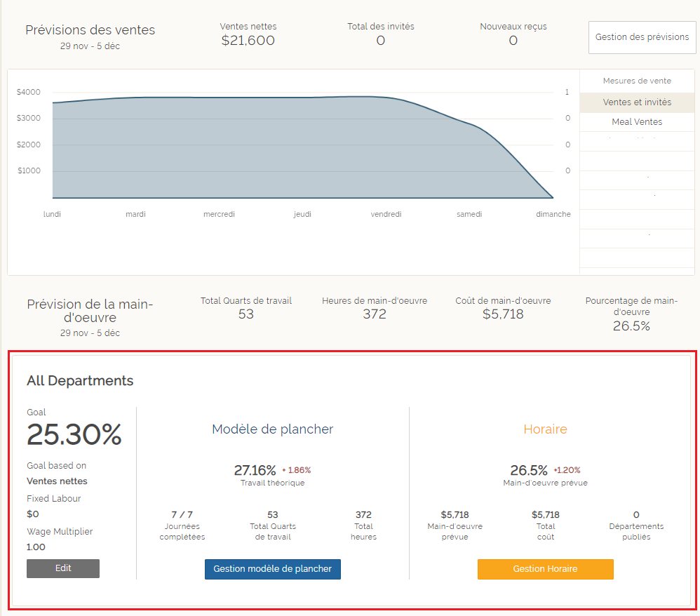Click the Heures de main-d'oeuvre 372 value
700x616 pixels.
point(375,314)
